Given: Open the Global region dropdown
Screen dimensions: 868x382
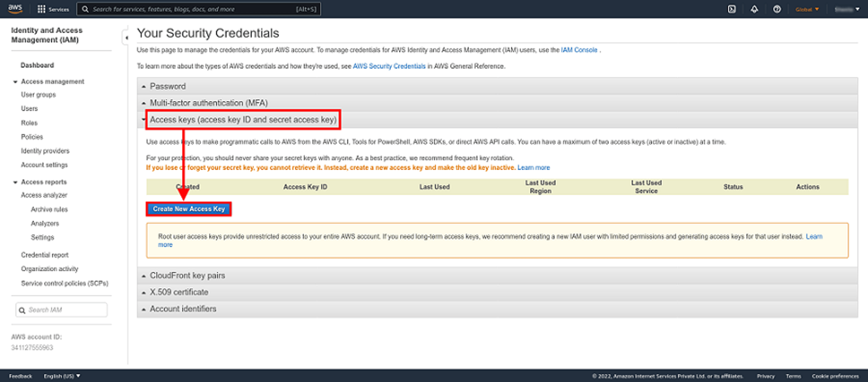Looking at the screenshot, I should point(807,9).
